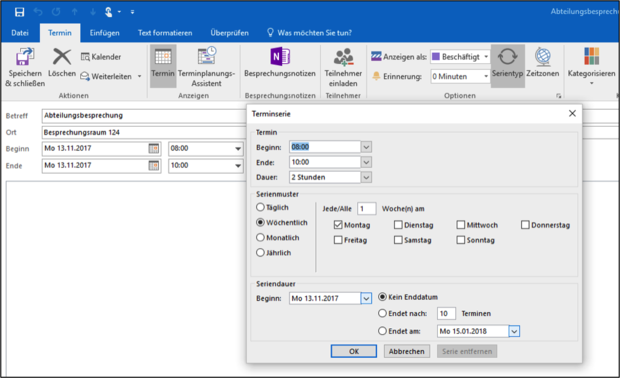Screen dimensions: 620x378
Task: Open the Optionen group dialog launcher
Action: pyautogui.click(x=559, y=96)
